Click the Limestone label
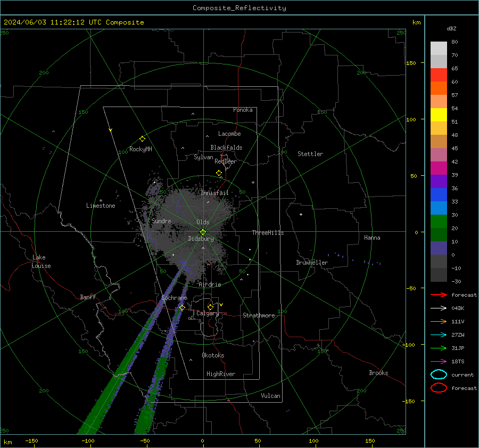Viewport: 479px width, 448px height. point(101,206)
